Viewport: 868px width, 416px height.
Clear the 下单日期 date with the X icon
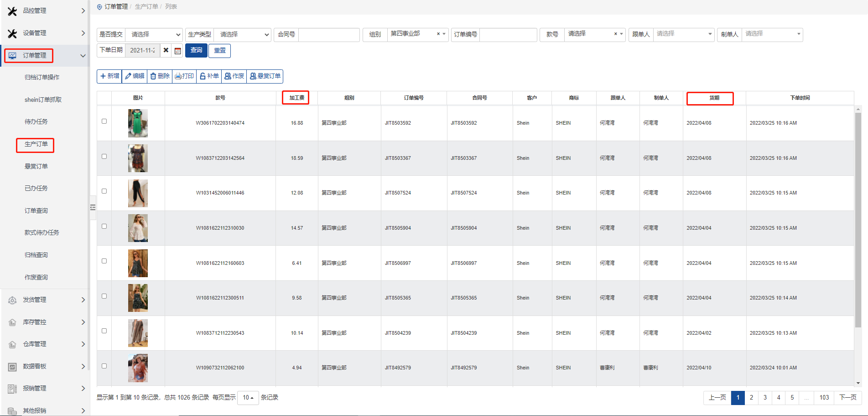click(x=166, y=50)
